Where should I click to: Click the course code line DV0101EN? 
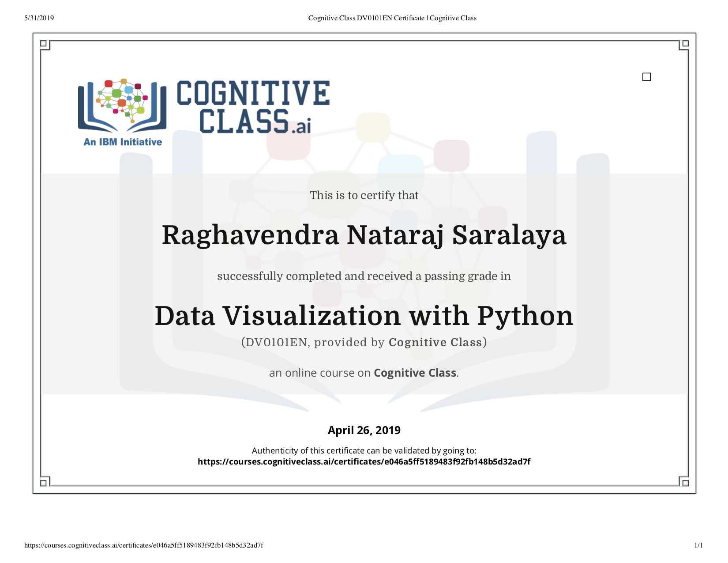[x=364, y=343]
